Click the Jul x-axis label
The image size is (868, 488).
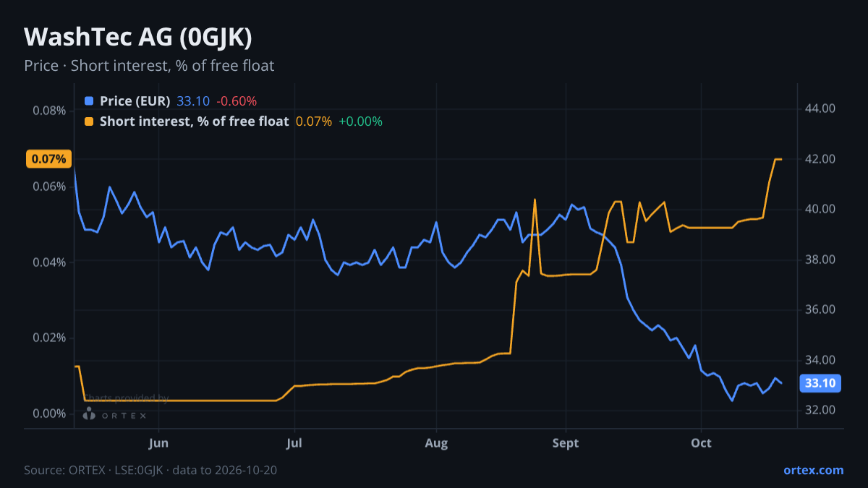pos(294,442)
